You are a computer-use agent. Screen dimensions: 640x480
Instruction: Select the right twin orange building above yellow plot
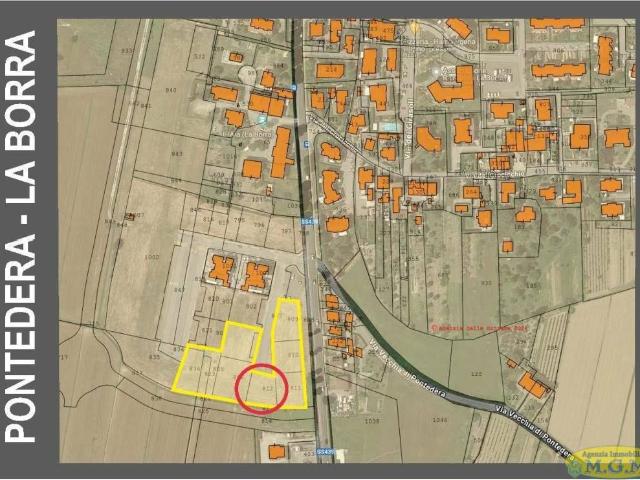point(256,272)
